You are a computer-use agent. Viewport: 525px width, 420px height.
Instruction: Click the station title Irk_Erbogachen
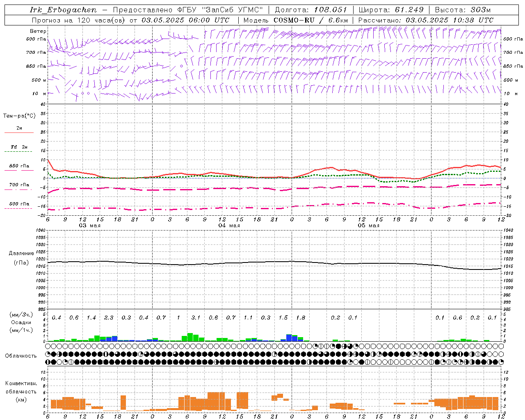click(x=64, y=10)
